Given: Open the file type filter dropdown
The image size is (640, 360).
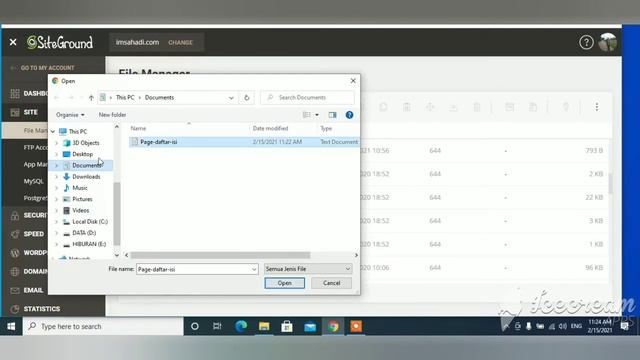Looking at the screenshot, I should (x=347, y=269).
